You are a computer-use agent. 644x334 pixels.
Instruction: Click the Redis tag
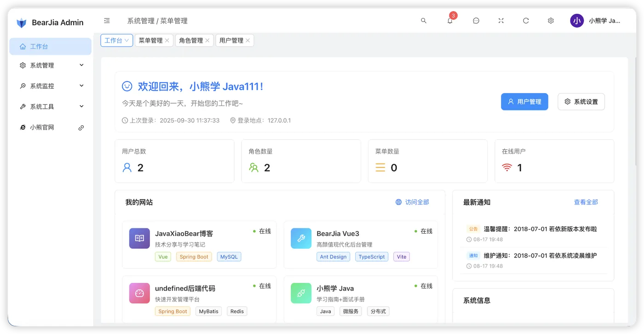click(237, 311)
